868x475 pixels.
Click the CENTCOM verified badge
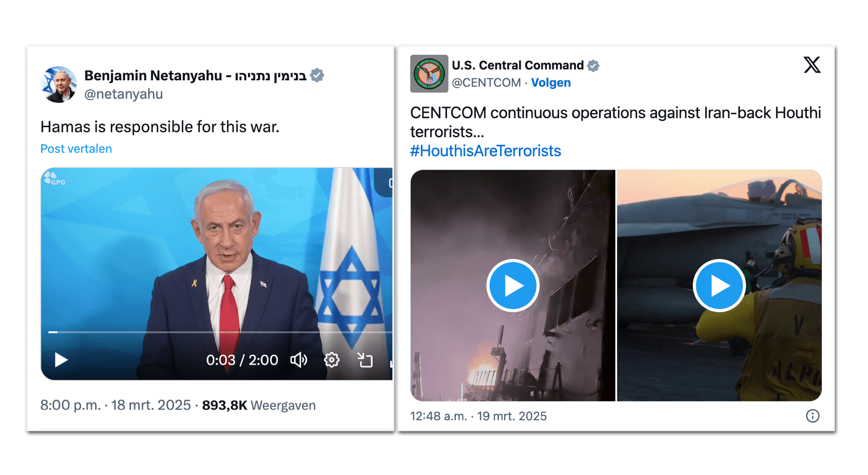(x=593, y=65)
